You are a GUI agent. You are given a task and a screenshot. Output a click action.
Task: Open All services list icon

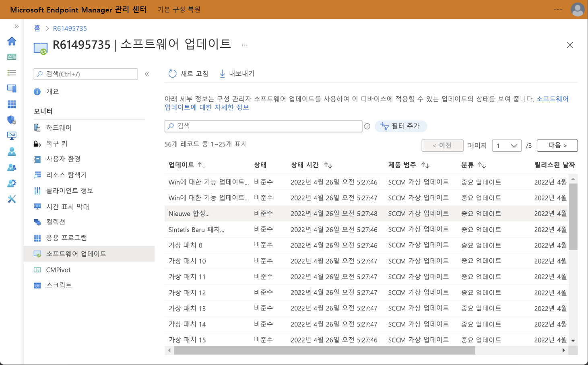[x=12, y=73]
